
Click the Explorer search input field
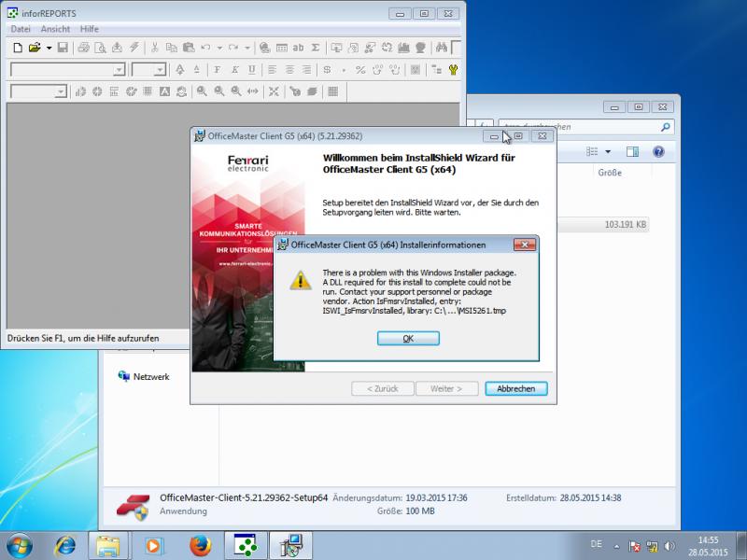[x=579, y=127]
